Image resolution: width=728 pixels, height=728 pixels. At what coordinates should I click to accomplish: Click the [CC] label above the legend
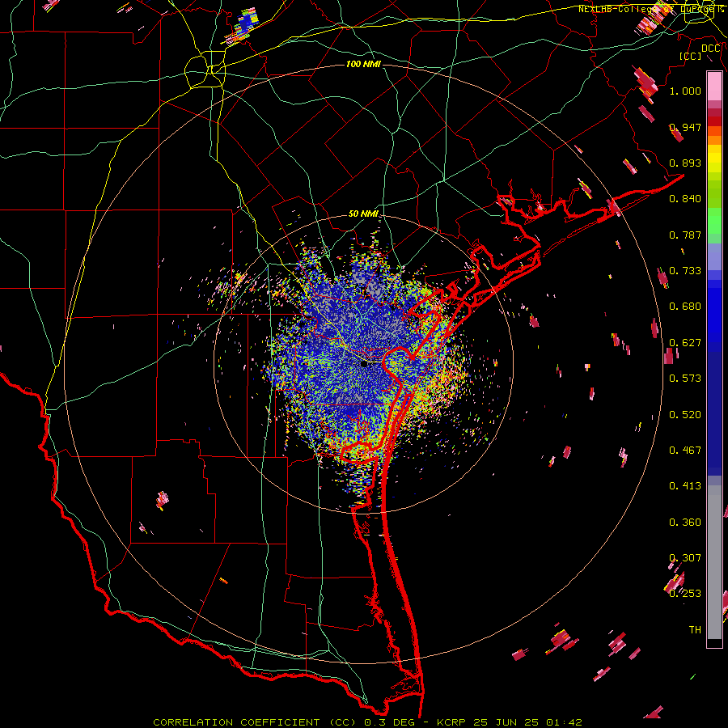point(691,56)
